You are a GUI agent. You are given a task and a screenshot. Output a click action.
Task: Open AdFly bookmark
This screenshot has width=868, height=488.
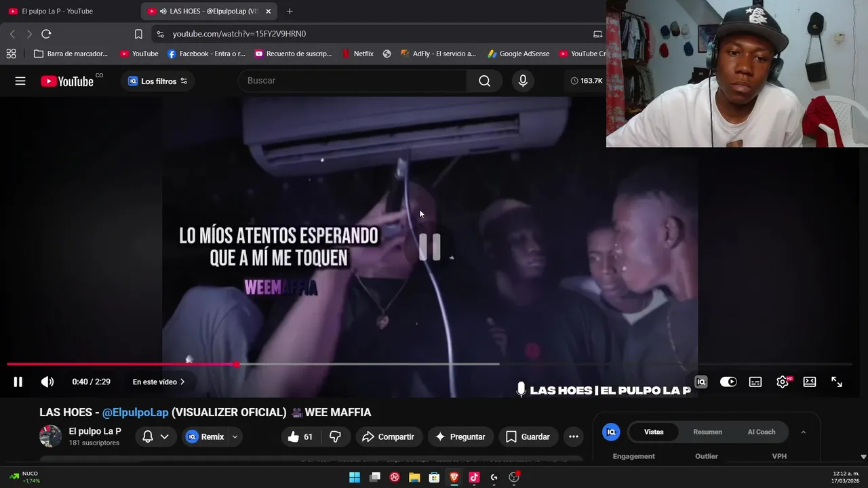coord(438,54)
